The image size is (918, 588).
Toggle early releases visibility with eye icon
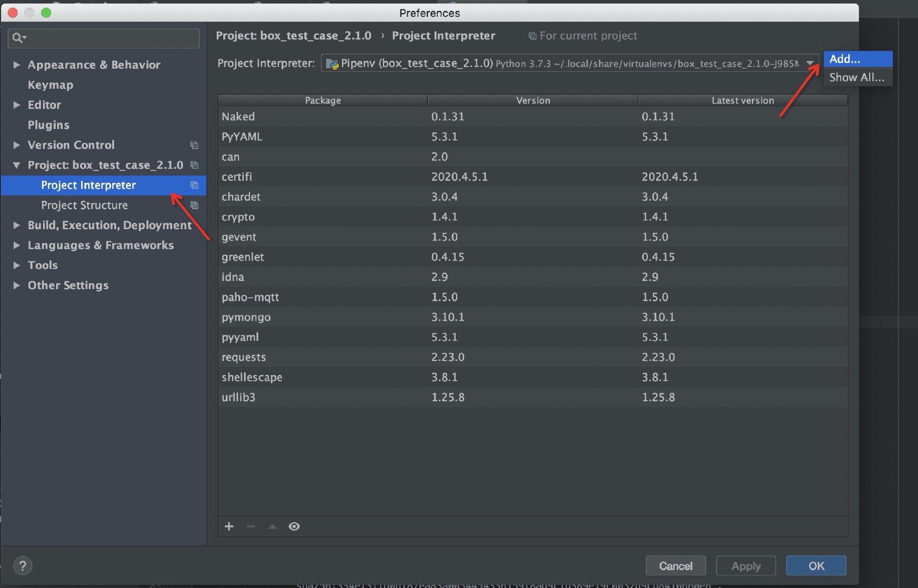click(x=294, y=526)
